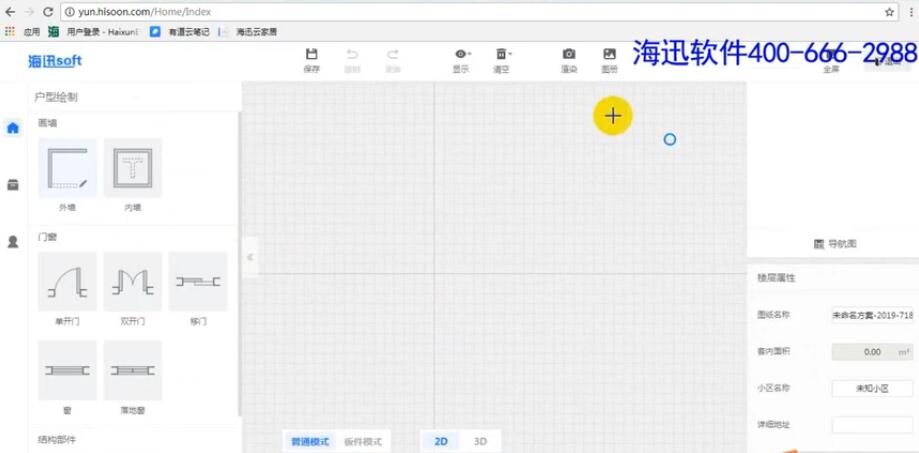Select the 窗 window component icon
919x453 pixels.
point(67,370)
